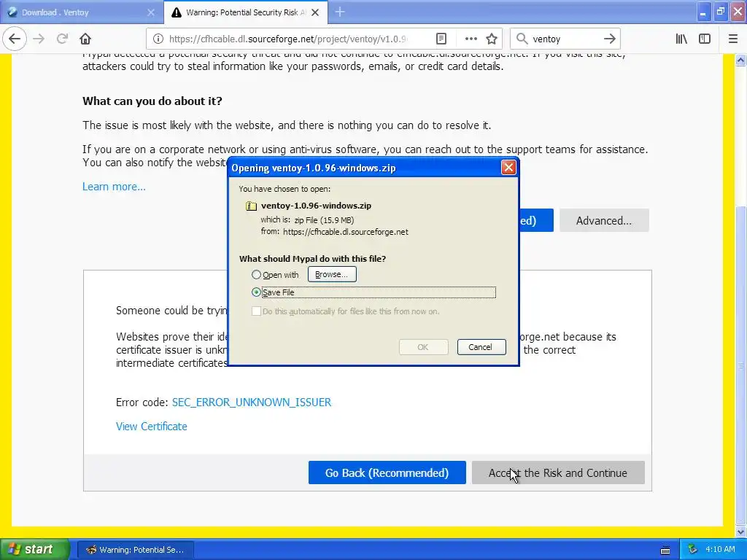
Task: Click Go Back (Recommended) at the bottom
Action: coord(387,472)
